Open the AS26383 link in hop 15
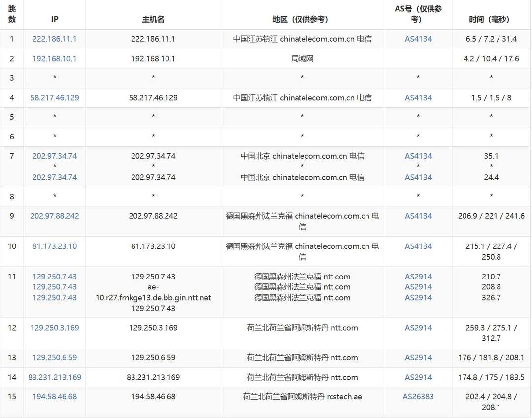532x418 pixels. point(418,397)
